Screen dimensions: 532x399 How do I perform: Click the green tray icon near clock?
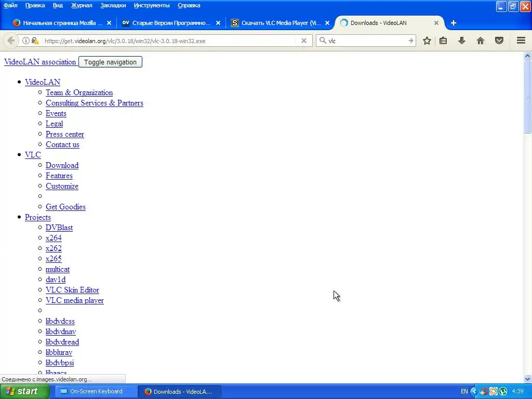point(503,392)
